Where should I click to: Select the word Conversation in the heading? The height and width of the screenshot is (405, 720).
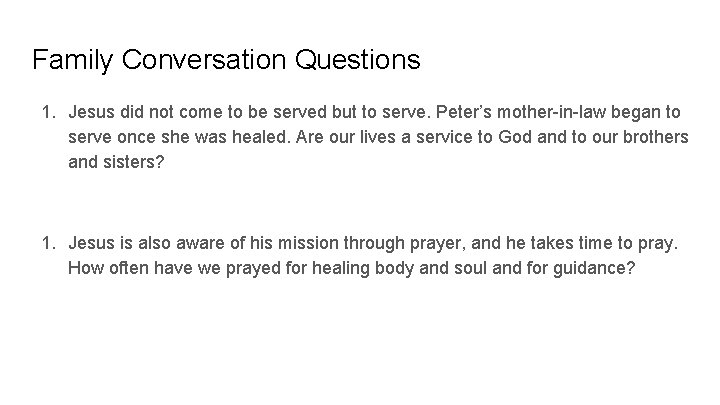[x=204, y=60]
